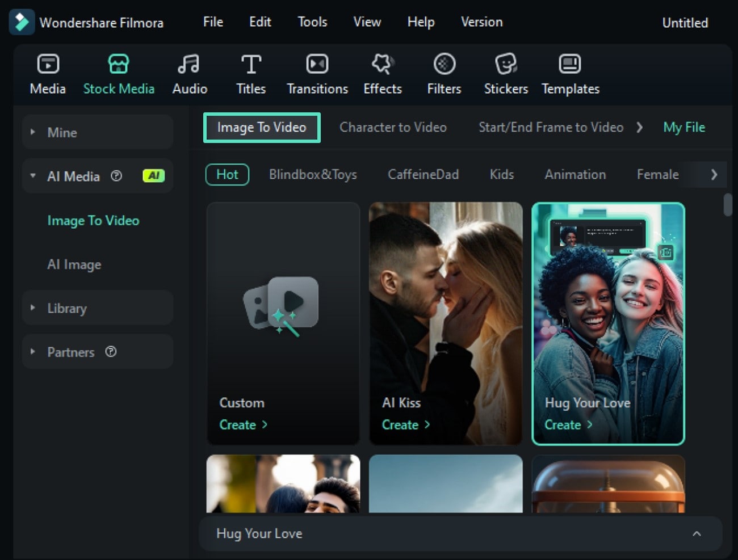The image size is (738, 560).
Task: Click the help icon beside Partners
Action: click(x=111, y=352)
